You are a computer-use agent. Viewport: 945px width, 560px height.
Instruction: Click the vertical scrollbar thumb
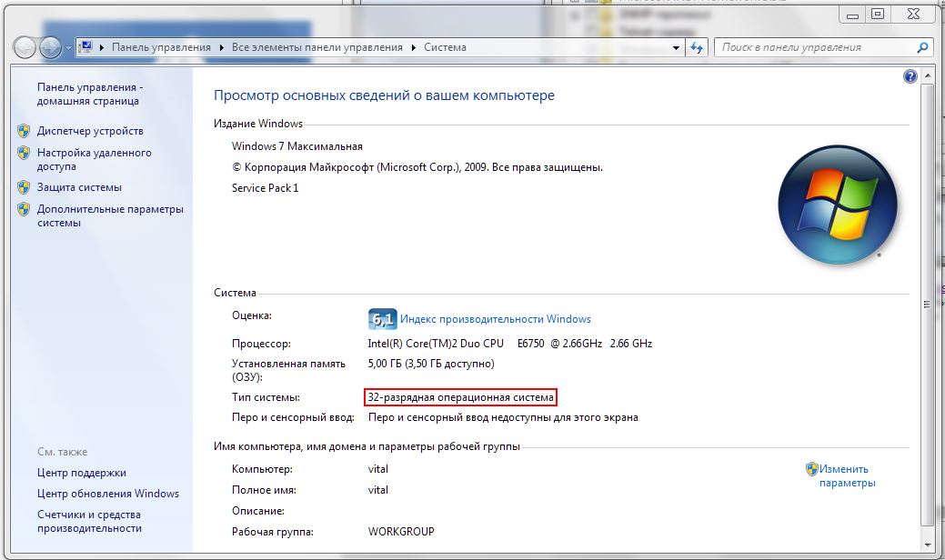tap(927, 305)
